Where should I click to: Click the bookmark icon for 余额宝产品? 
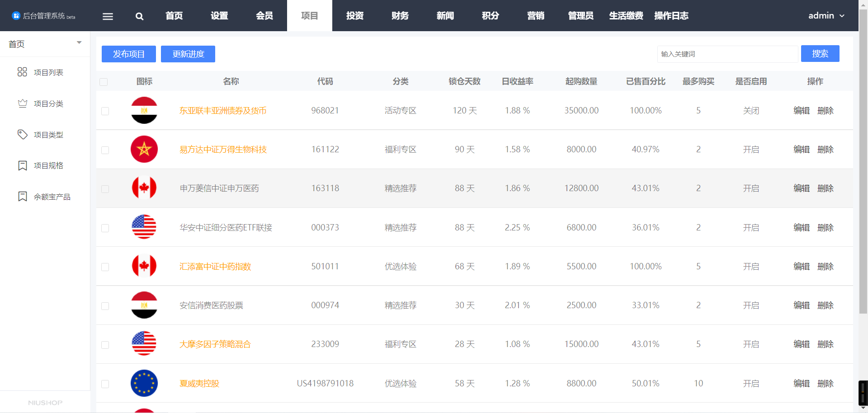pyautogui.click(x=22, y=197)
